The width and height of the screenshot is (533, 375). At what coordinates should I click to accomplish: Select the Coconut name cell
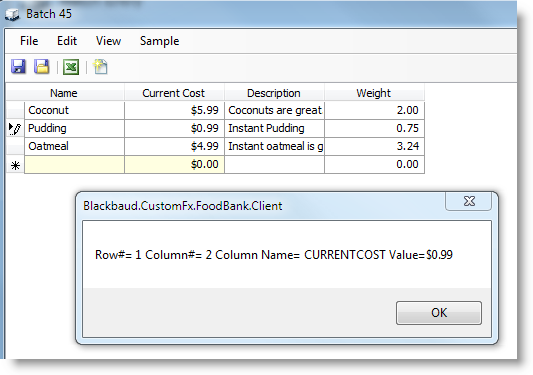point(74,110)
